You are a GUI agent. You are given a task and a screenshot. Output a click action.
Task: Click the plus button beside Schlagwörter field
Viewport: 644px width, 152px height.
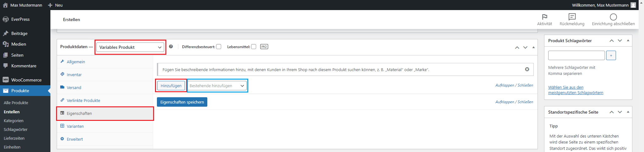tap(611, 55)
